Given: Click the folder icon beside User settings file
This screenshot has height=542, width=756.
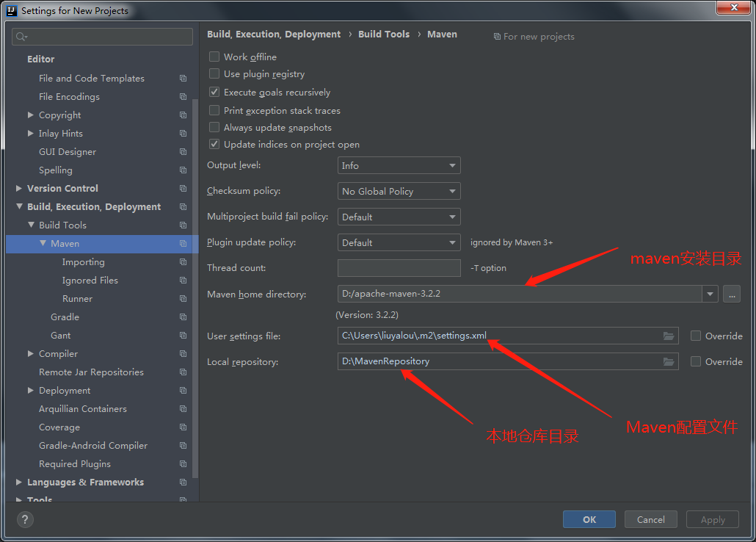Looking at the screenshot, I should tap(668, 336).
